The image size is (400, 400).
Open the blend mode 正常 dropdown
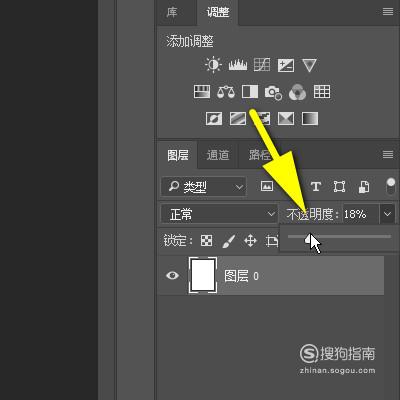219,214
